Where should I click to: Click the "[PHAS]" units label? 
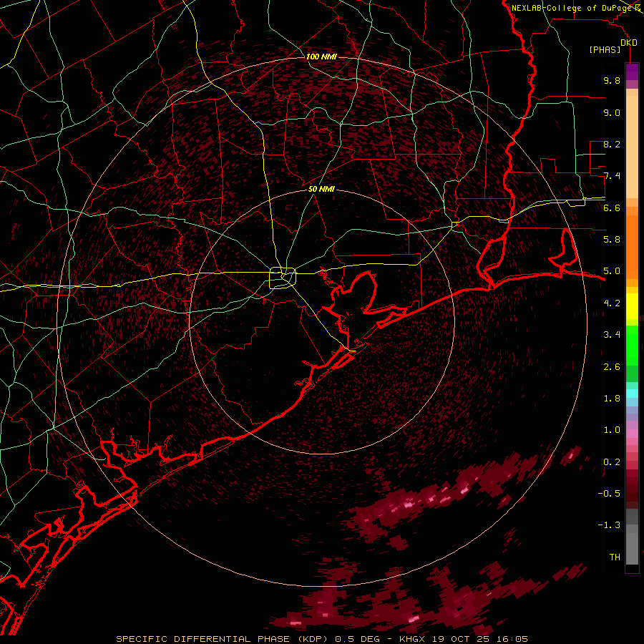click(605, 49)
